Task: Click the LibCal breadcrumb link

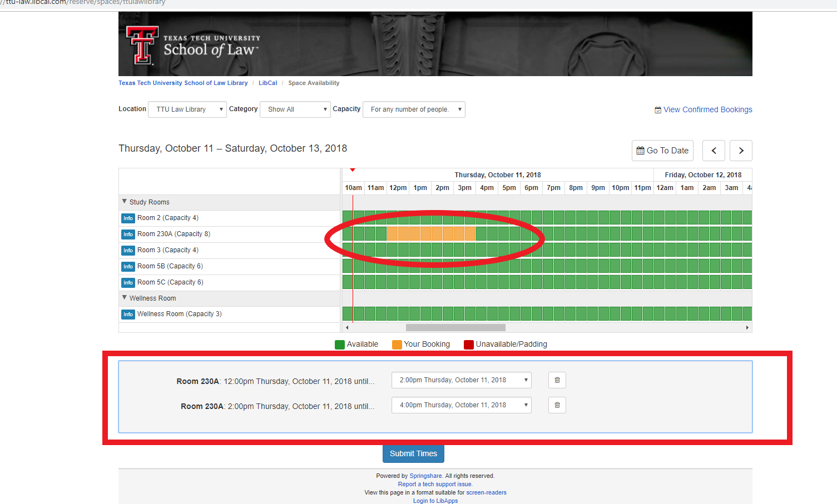Action: (268, 83)
